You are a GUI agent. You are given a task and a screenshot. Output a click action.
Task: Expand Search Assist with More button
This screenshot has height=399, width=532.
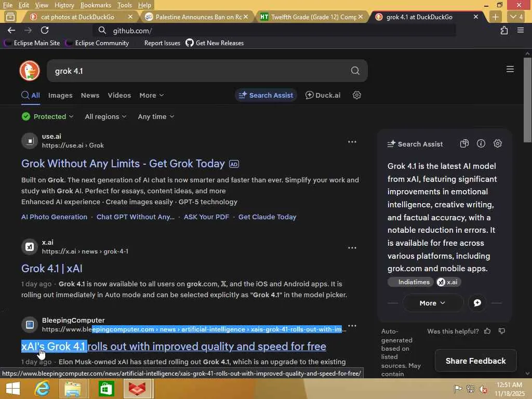pyautogui.click(x=433, y=303)
